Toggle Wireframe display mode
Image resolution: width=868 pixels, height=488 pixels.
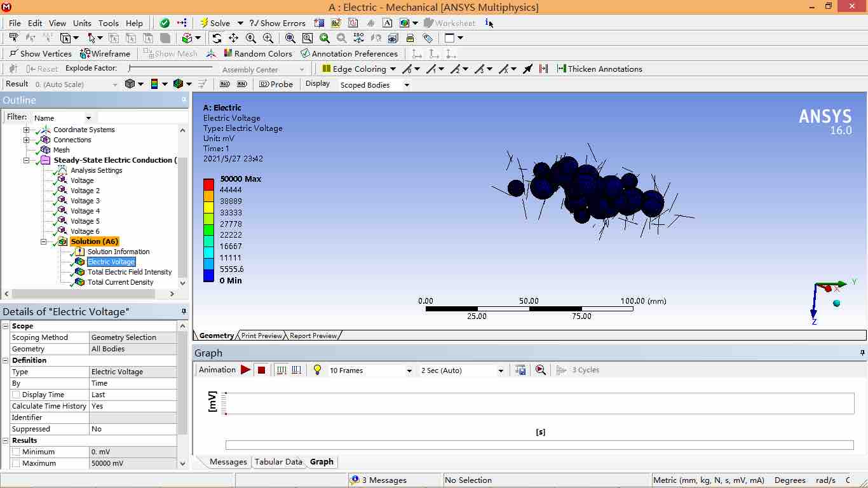pos(105,53)
